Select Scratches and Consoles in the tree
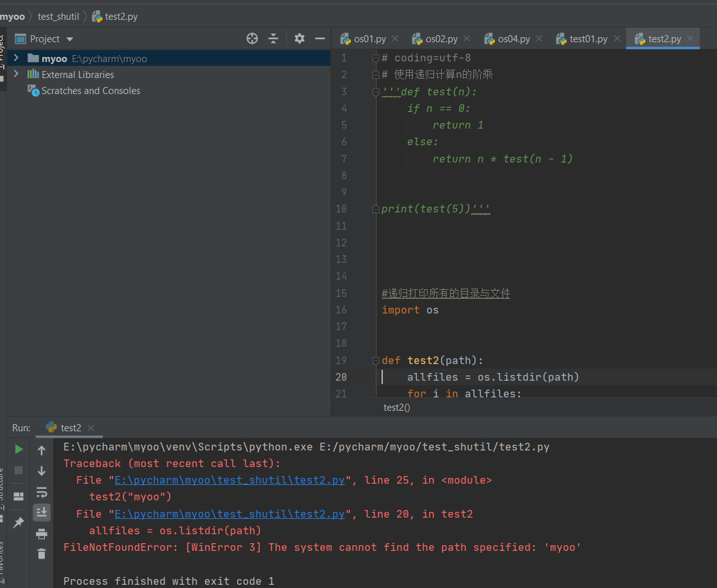Screen dimensions: 717x588 (x=90, y=91)
